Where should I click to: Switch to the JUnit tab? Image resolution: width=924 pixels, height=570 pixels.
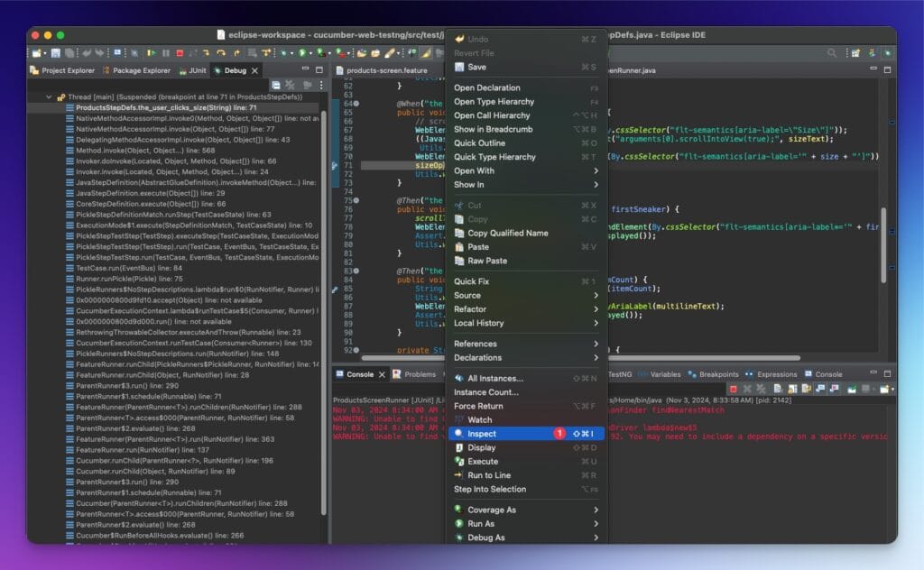[x=192, y=70]
